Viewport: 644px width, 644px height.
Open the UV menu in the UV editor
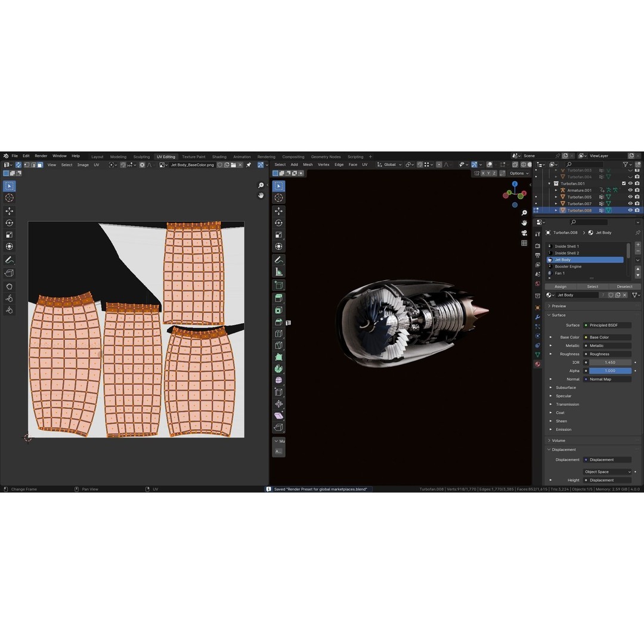96,165
